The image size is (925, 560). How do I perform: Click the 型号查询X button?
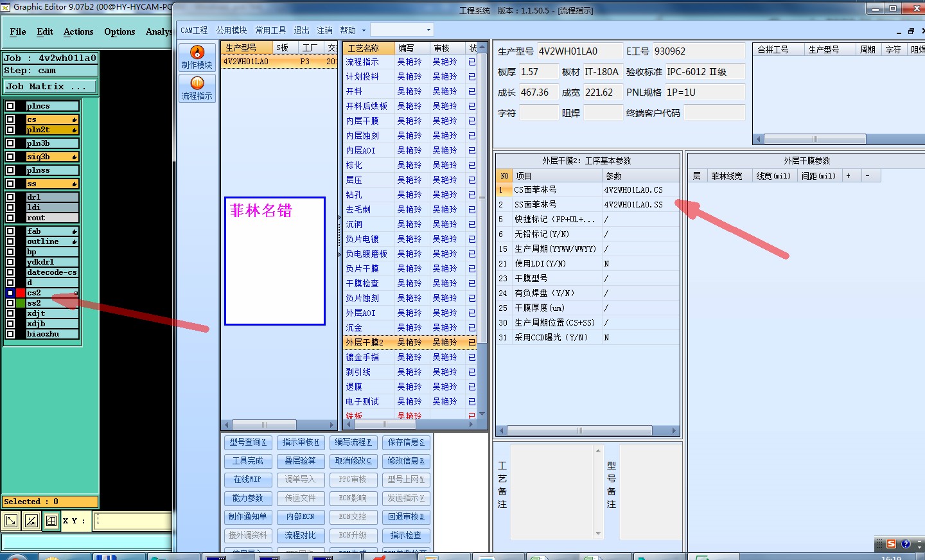[248, 442]
